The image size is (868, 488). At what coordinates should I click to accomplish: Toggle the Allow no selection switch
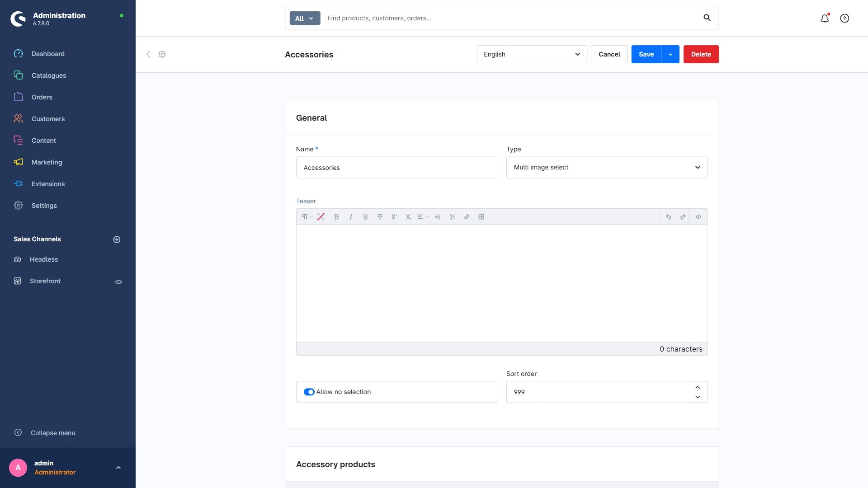309,392
